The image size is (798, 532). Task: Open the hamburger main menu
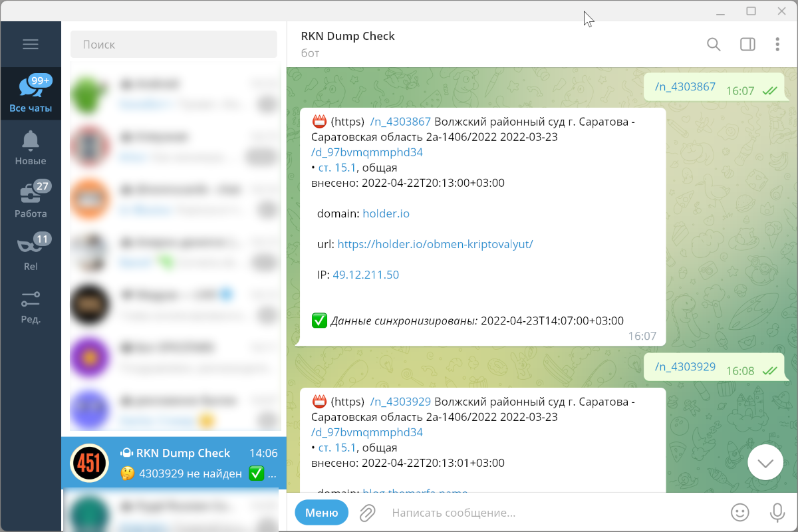[31, 45]
